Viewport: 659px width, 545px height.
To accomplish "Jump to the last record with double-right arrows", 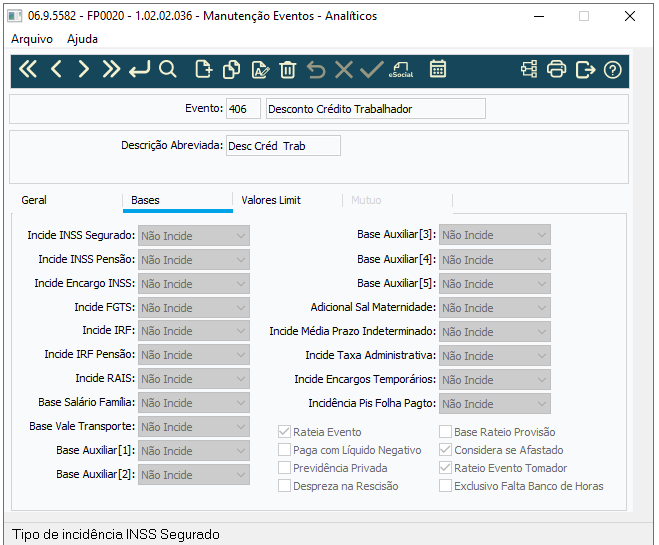I will [x=111, y=69].
